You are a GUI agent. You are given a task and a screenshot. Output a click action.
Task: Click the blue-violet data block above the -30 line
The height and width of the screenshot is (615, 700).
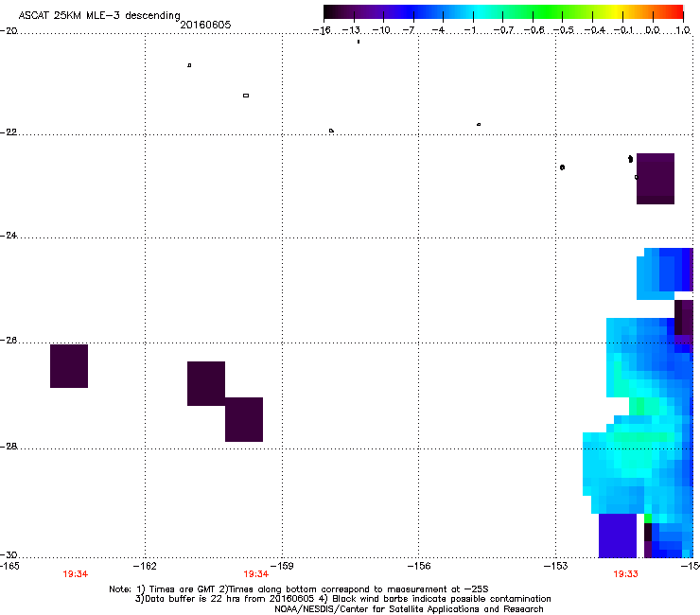[618, 536]
